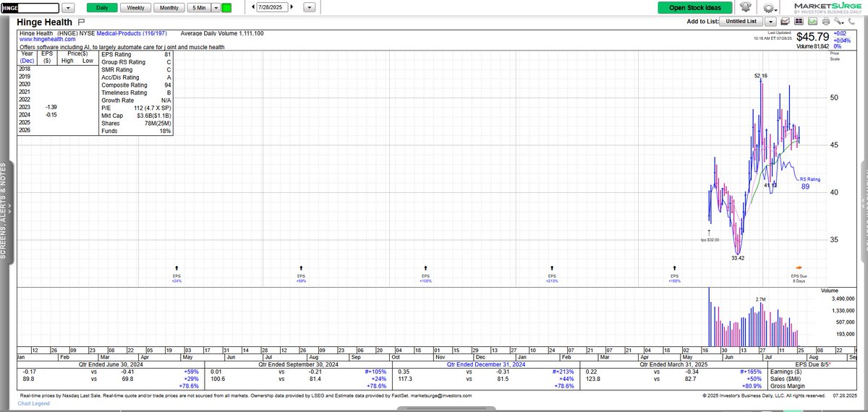Viewport: 868px width, 412px height.
Task: Click the HNGE symbol input field
Action: click(x=30, y=7)
